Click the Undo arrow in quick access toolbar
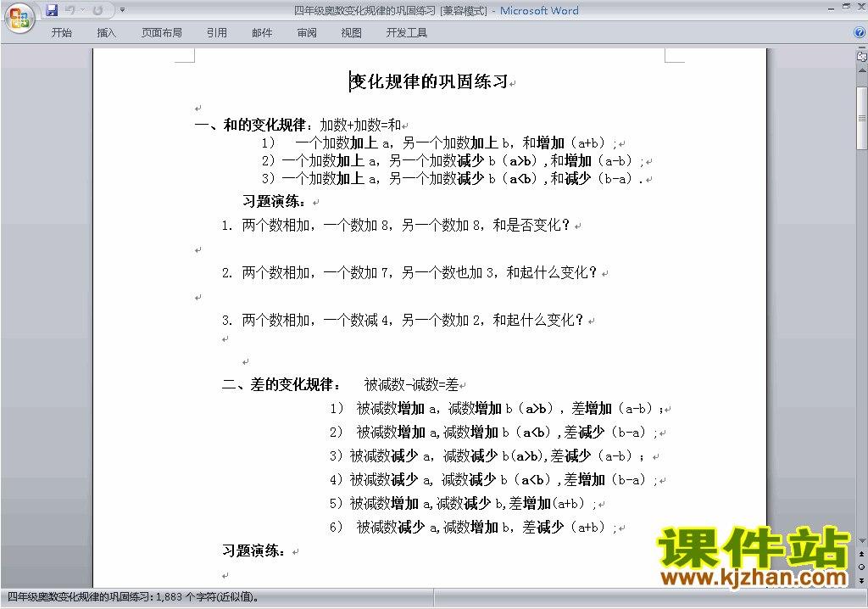 [x=70, y=10]
